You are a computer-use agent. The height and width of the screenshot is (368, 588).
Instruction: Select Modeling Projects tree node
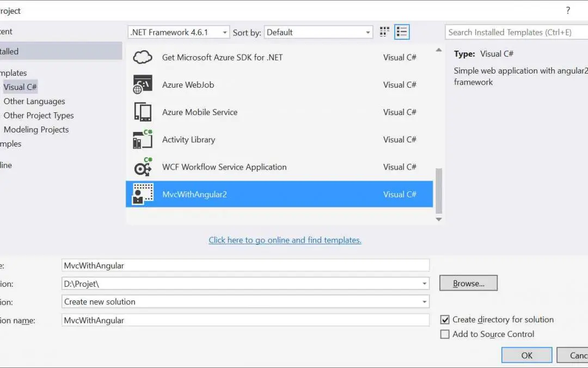coord(36,130)
